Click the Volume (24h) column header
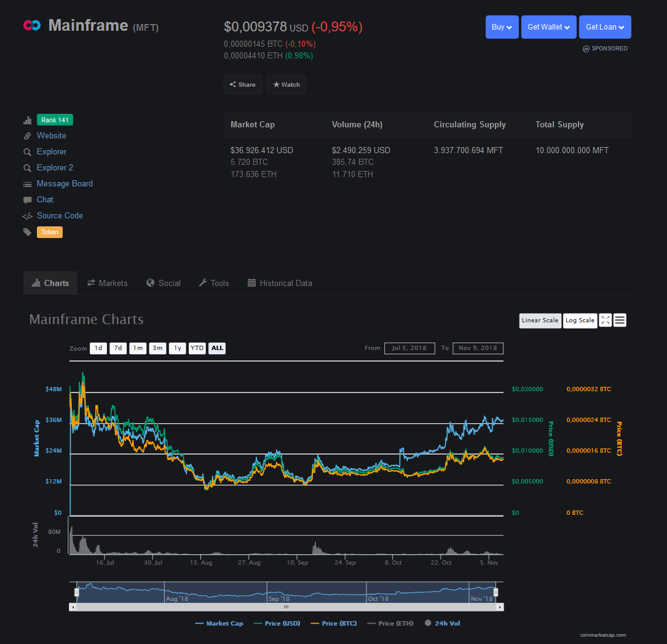The height and width of the screenshot is (644, 667). click(357, 125)
